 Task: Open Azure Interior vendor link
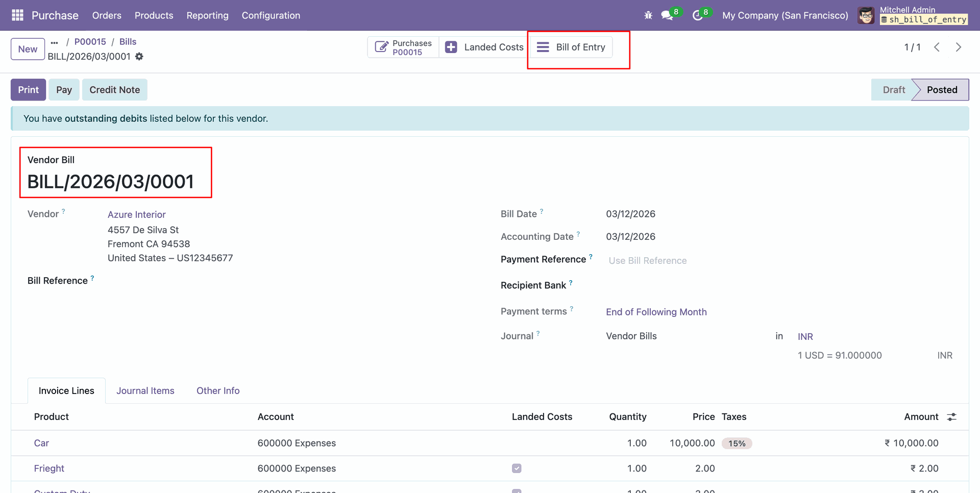pos(136,215)
